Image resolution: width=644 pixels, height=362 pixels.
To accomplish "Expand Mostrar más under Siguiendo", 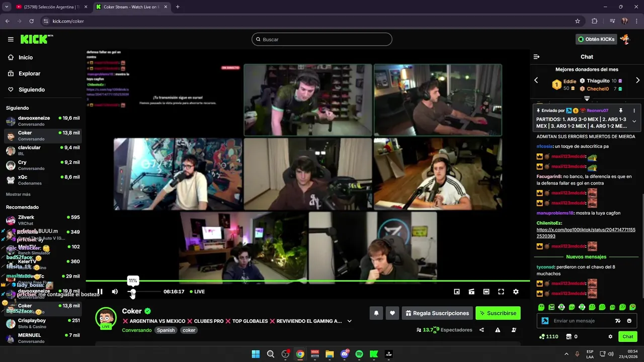I will [x=18, y=194].
